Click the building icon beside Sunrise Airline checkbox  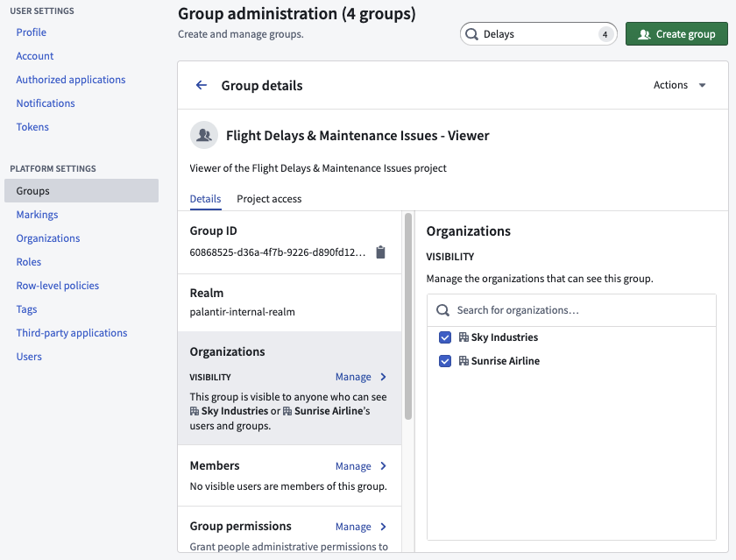pos(464,360)
